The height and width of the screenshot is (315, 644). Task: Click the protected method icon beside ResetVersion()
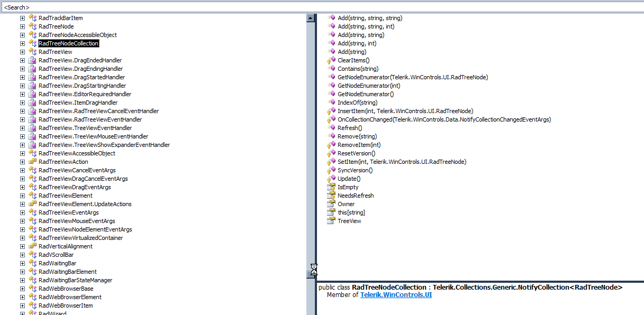coord(331,153)
